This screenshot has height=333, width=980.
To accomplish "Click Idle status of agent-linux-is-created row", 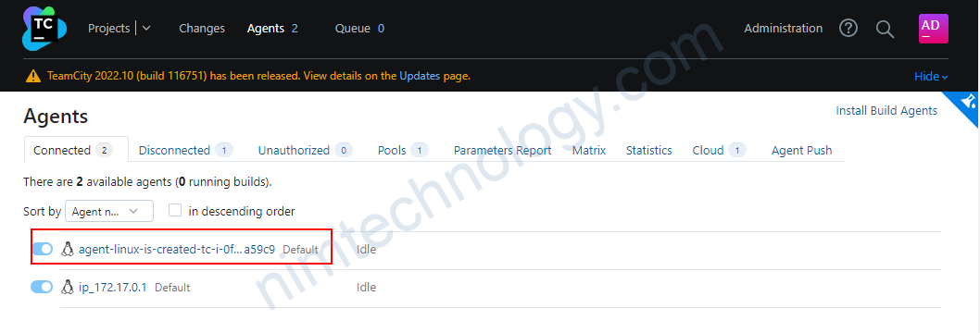I will [366, 250].
